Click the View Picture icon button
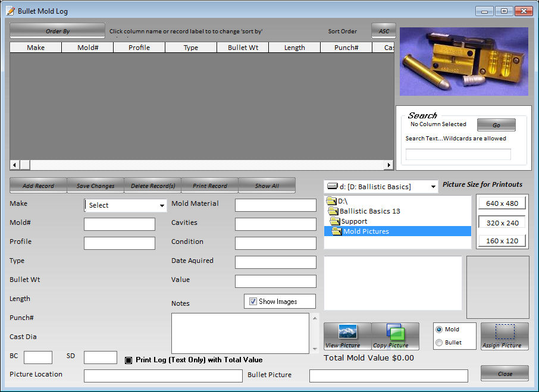Screen dimensions: 539x392 tap(347, 336)
